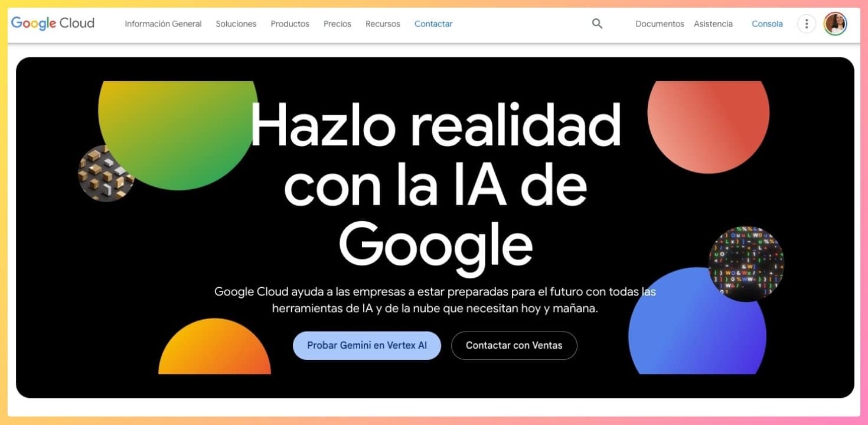The height and width of the screenshot is (425, 868).
Task: Click Contactar con Ventas button
Action: tap(514, 345)
